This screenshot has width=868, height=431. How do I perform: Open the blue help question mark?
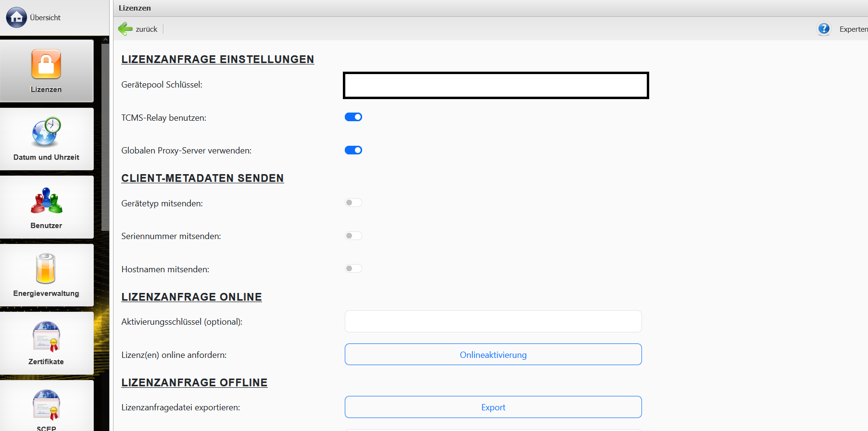pyautogui.click(x=824, y=29)
